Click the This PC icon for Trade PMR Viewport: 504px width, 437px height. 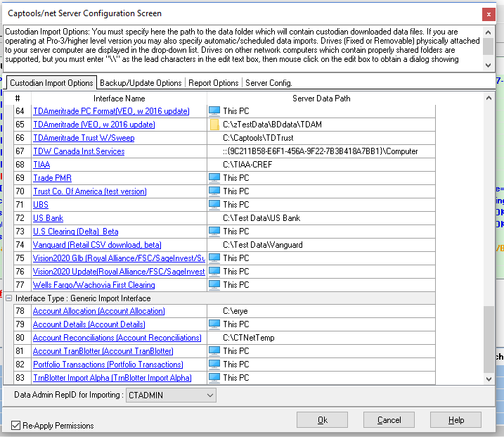pos(214,178)
